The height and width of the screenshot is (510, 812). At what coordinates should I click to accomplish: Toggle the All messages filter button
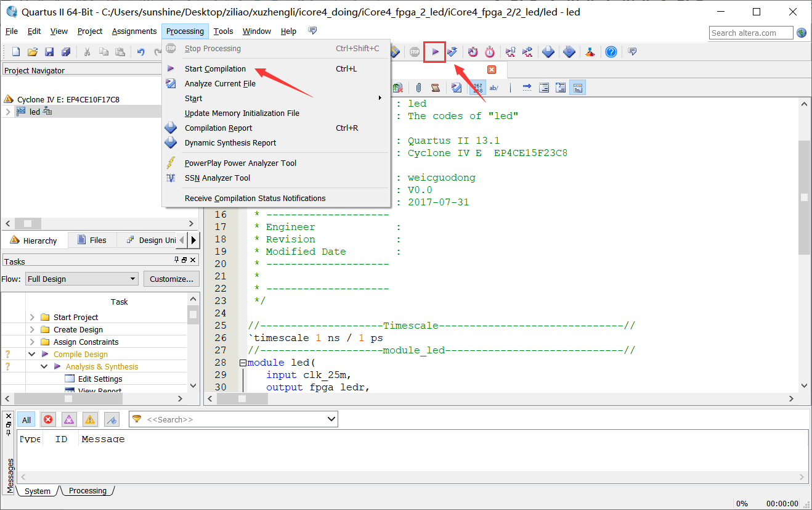26,420
